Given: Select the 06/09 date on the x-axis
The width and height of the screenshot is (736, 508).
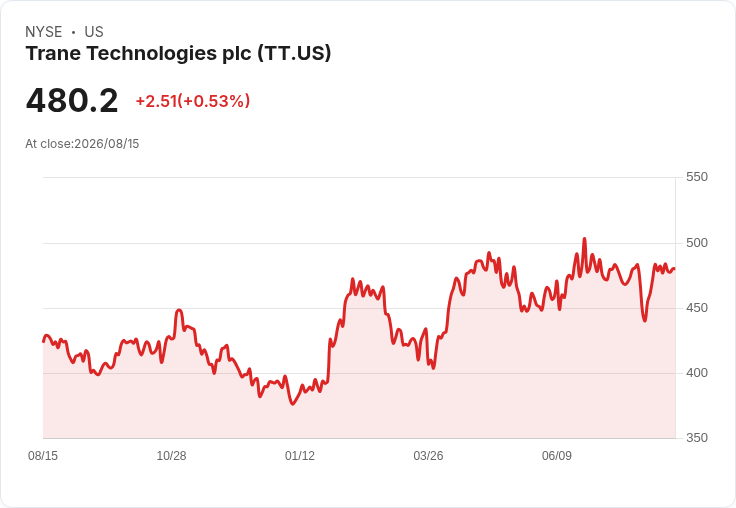Looking at the screenshot, I should click(x=557, y=455).
